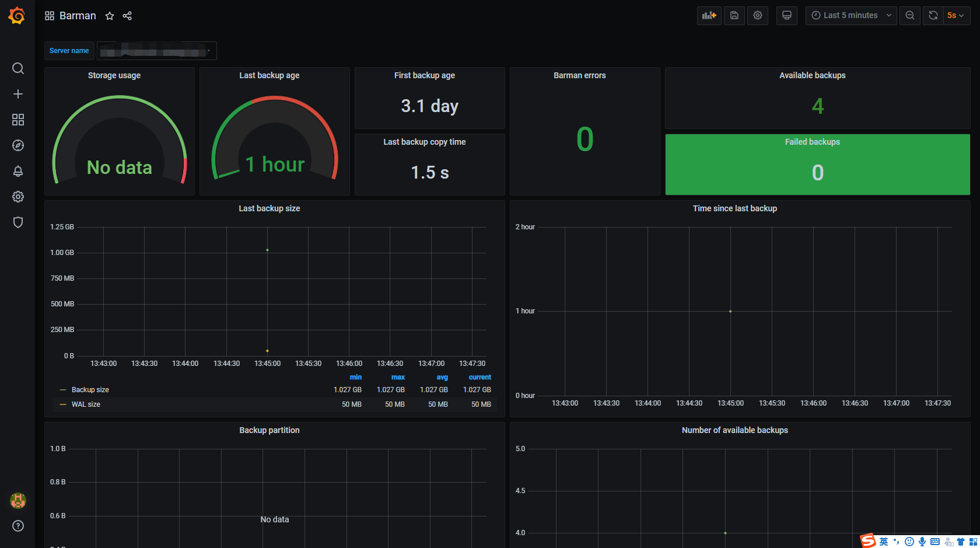Image resolution: width=980 pixels, height=548 pixels.
Task: Toggle Backup size series in legend
Action: coord(90,390)
